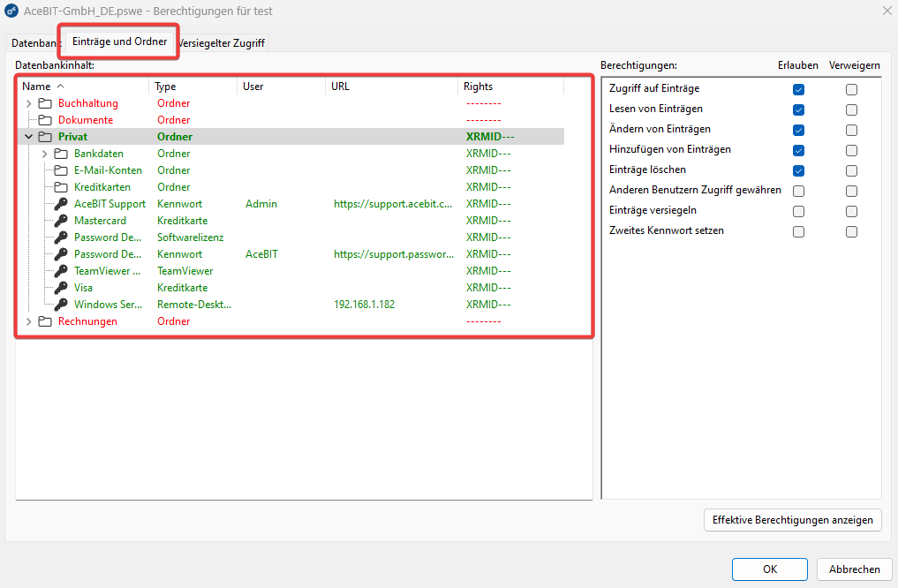Image resolution: width=898 pixels, height=588 pixels.
Task: Select the 192.168.1.182 URL cell
Action: point(365,305)
